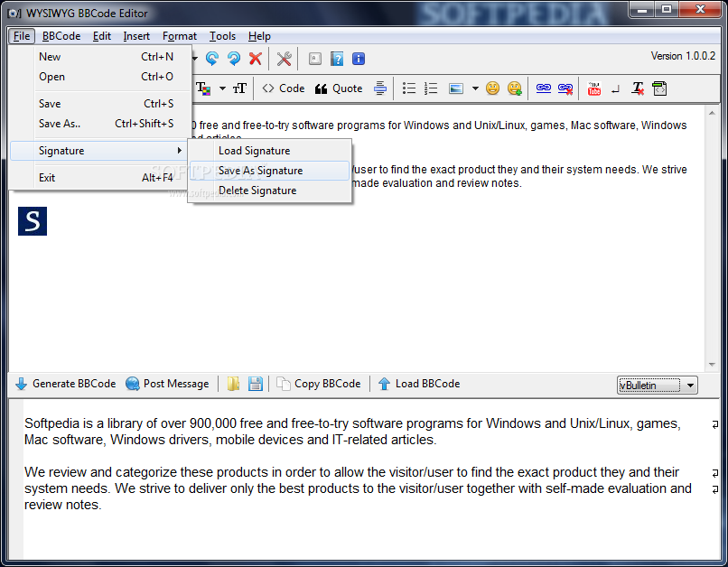Screen dimensions: 728x567
Task: Select Delete Signature
Action: click(x=269, y=191)
